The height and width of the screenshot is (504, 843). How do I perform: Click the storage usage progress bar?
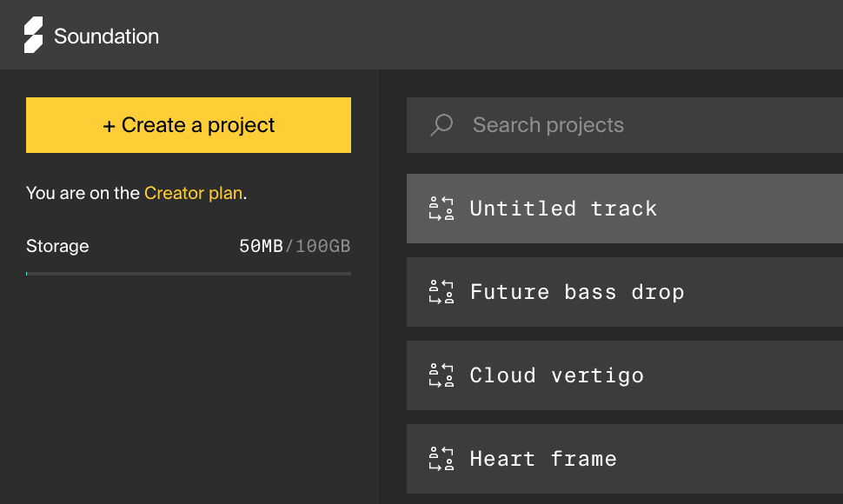pyautogui.click(x=188, y=275)
